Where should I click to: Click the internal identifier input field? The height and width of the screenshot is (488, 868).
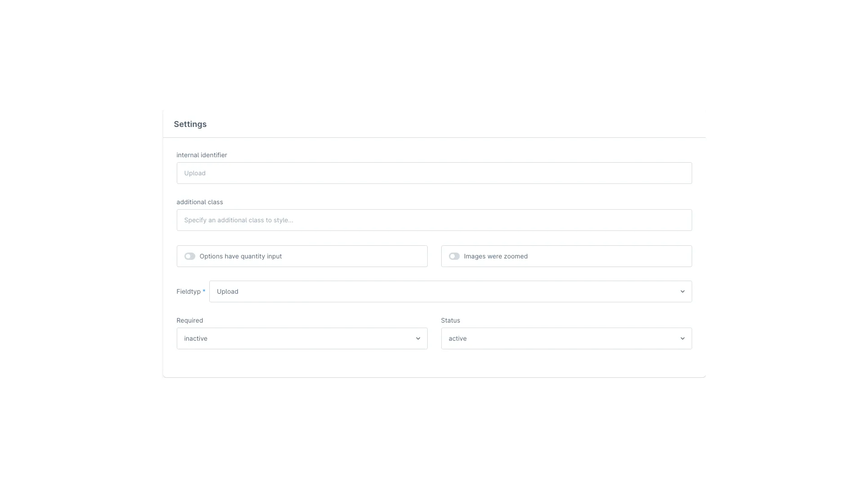pyautogui.click(x=434, y=173)
